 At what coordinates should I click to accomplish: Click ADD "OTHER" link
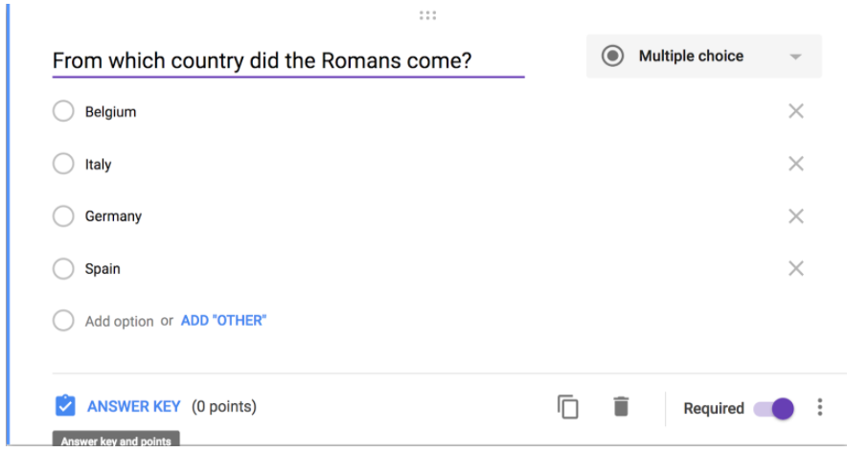[223, 321]
